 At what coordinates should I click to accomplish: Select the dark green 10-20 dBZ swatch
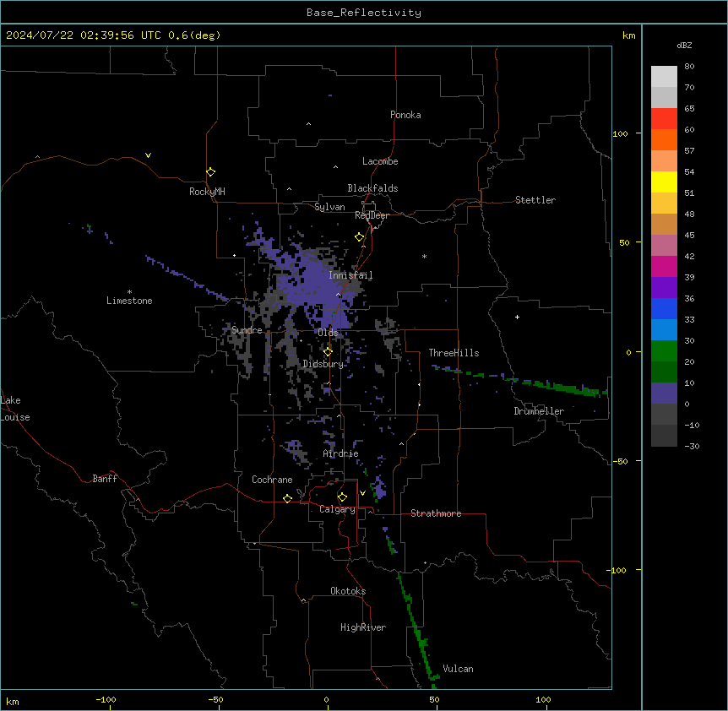click(664, 372)
